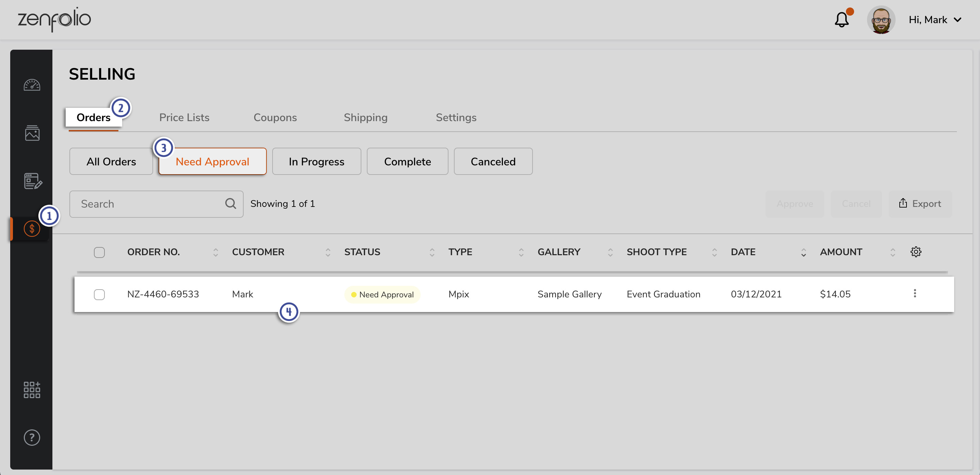
Task: Click Sample Gallery cell
Action: click(x=570, y=294)
